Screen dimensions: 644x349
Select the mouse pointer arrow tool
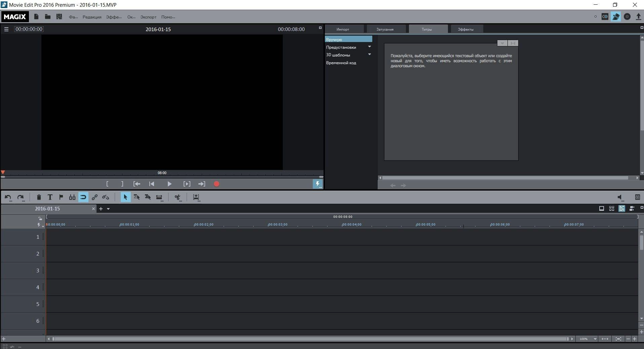125,197
